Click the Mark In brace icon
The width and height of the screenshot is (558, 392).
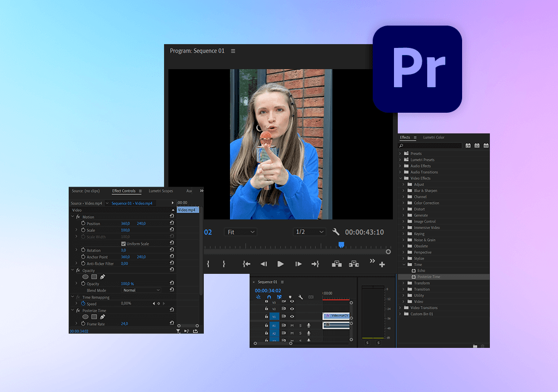point(208,264)
